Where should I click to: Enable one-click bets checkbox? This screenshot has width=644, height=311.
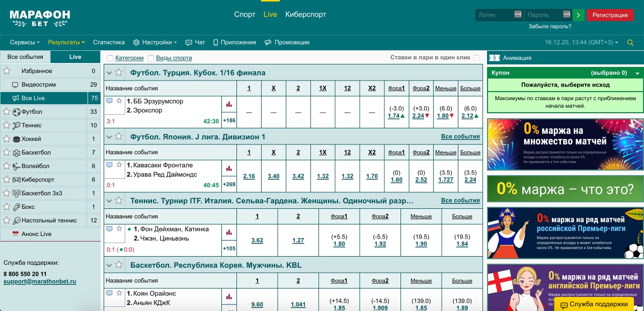476,58
